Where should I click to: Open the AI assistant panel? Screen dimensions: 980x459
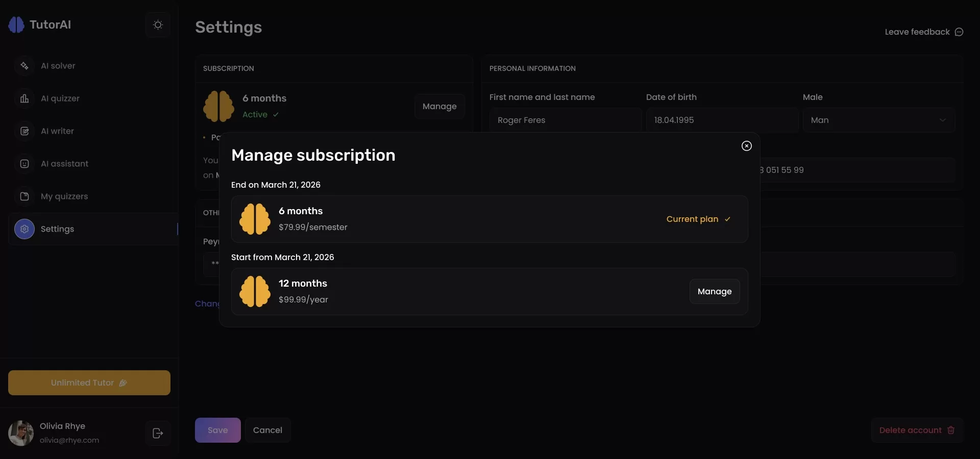(x=64, y=164)
